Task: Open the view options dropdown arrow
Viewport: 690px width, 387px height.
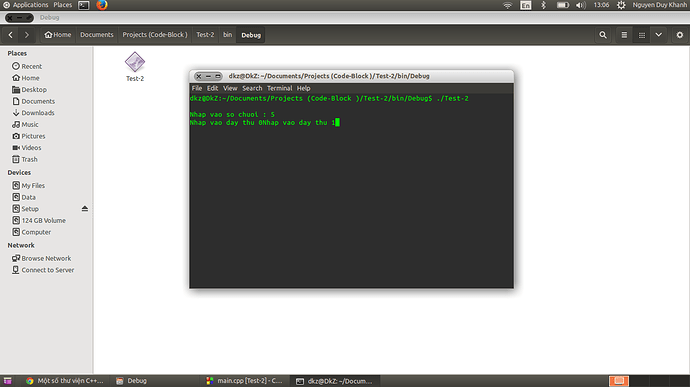Action: pyautogui.click(x=658, y=35)
